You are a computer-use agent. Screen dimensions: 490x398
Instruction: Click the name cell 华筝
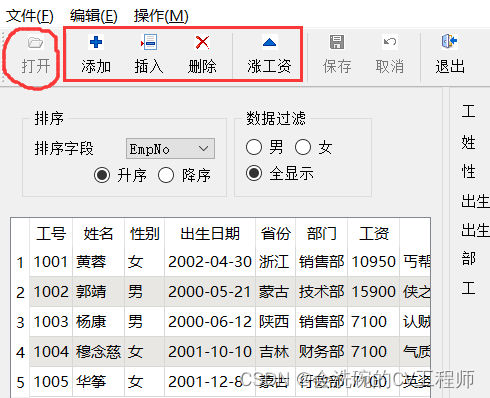(98, 382)
